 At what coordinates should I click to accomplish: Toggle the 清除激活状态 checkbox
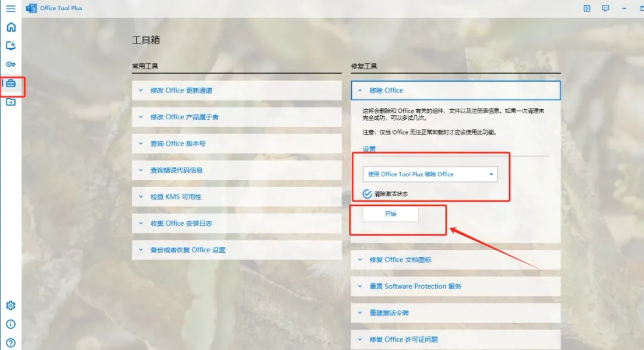tap(367, 194)
